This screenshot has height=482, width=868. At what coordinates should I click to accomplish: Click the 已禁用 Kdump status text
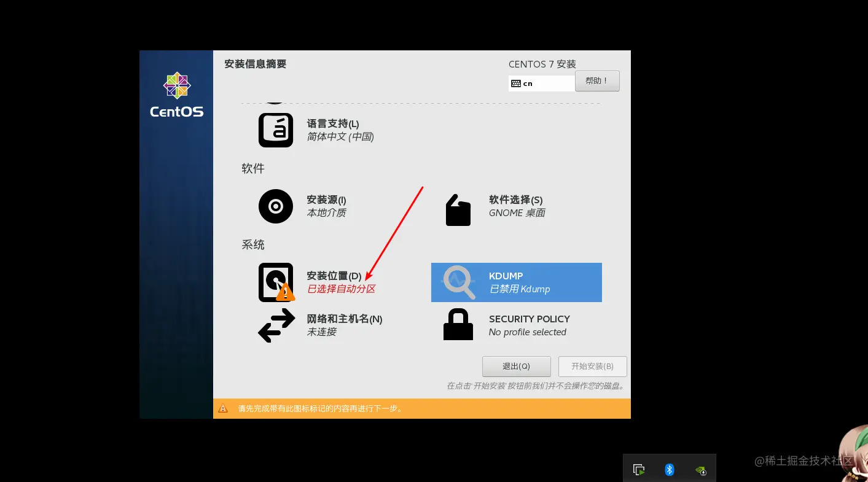519,289
